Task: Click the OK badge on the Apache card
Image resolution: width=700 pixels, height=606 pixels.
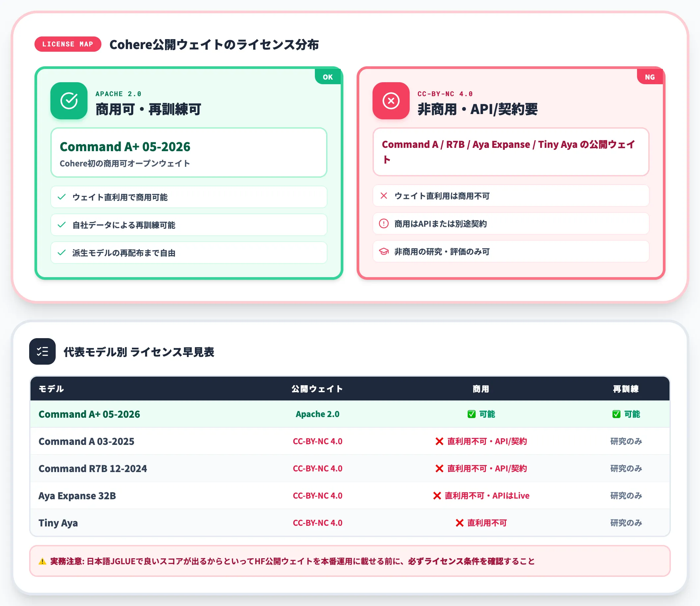Action: [x=328, y=77]
